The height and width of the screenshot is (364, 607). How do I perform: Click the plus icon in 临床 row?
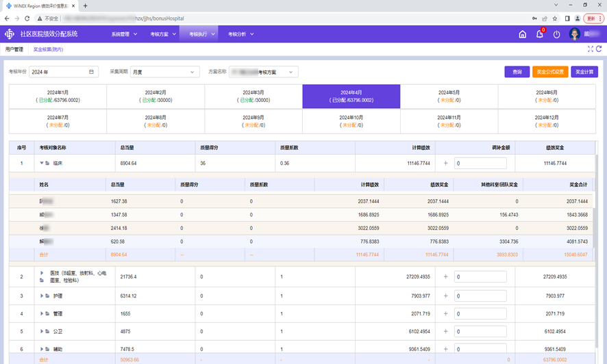[445, 164]
